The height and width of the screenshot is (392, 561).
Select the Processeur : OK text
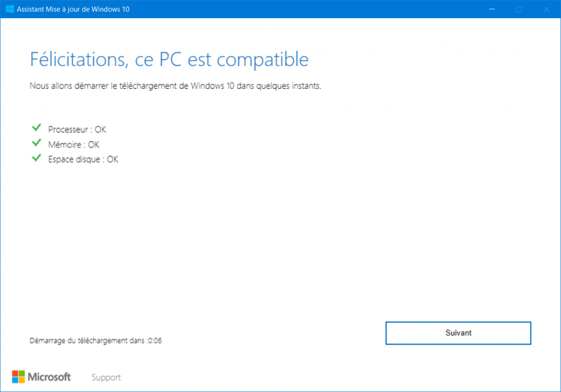77,129
